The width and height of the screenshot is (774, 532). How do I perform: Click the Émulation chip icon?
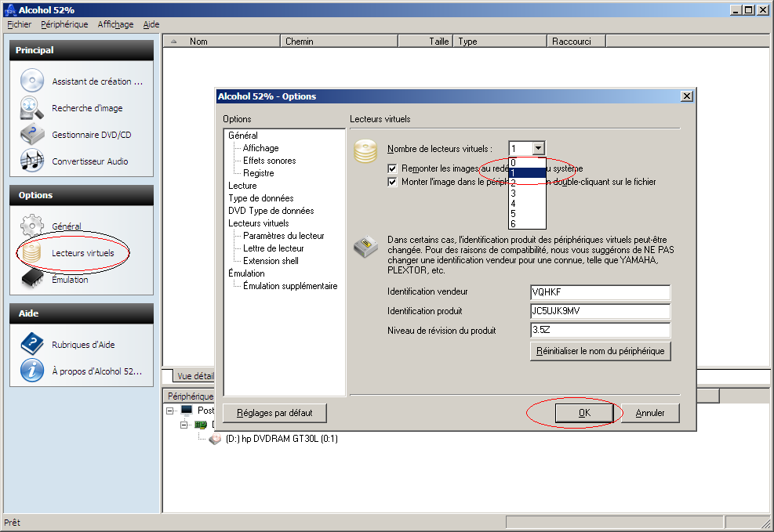tap(32, 278)
